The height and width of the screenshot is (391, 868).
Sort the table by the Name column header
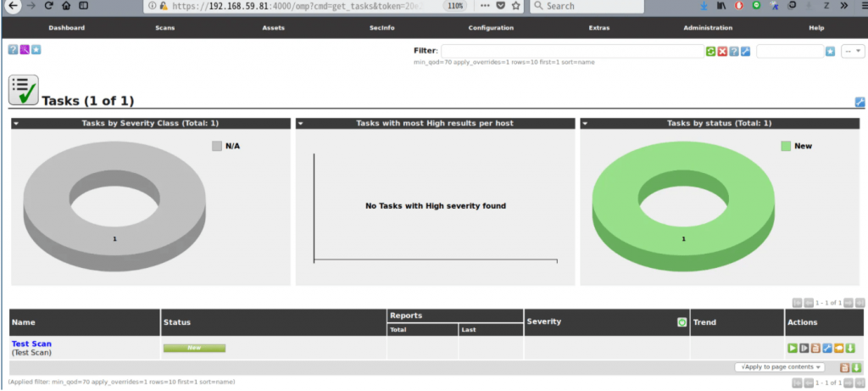point(24,322)
